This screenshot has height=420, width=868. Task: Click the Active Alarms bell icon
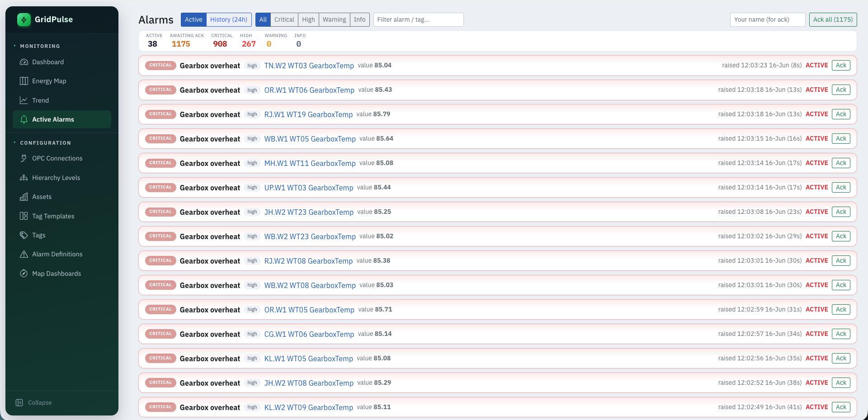pos(24,119)
